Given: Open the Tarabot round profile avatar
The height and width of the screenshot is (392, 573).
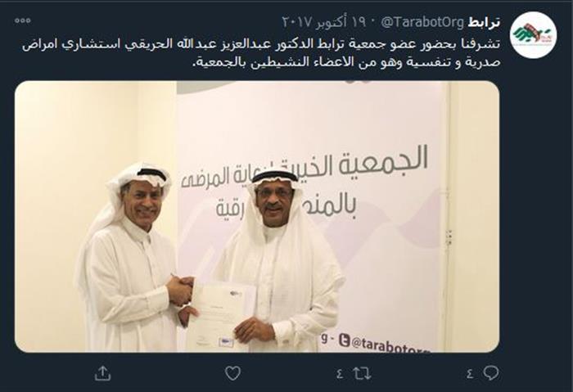Looking at the screenshot, I should [533, 34].
